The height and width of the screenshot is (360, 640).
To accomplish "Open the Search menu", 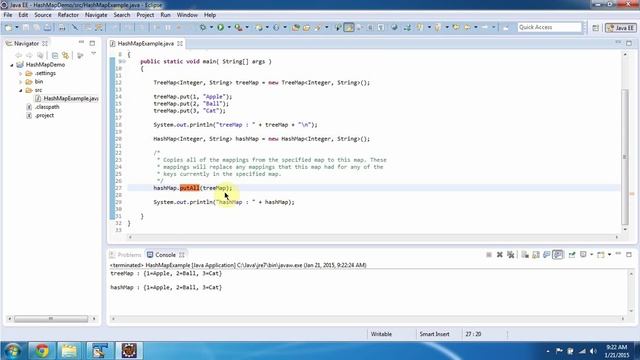I will pyautogui.click(x=122, y=15).
